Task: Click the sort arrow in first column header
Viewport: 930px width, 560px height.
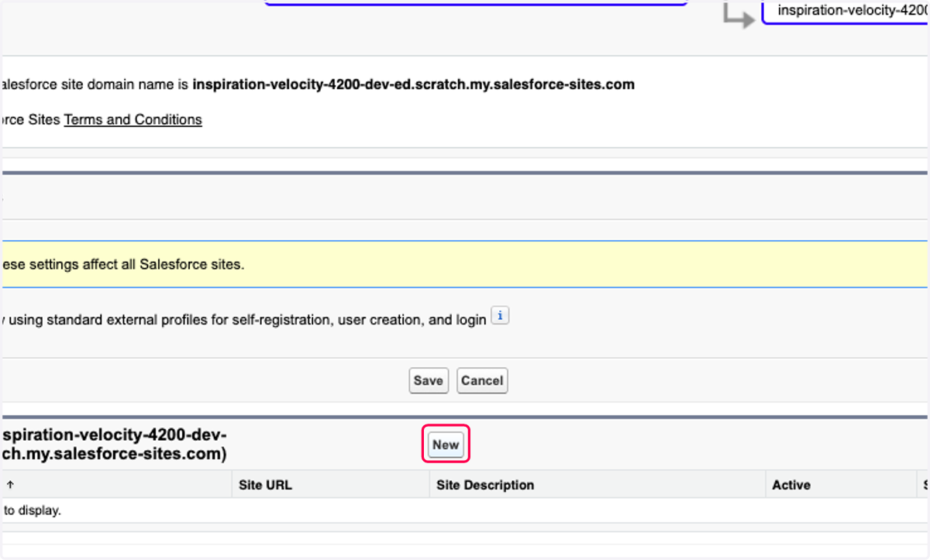Action: (10, 485)
